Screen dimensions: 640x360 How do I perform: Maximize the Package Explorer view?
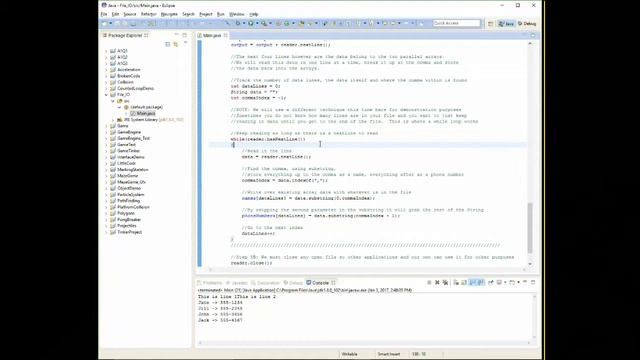click(184, 35)
